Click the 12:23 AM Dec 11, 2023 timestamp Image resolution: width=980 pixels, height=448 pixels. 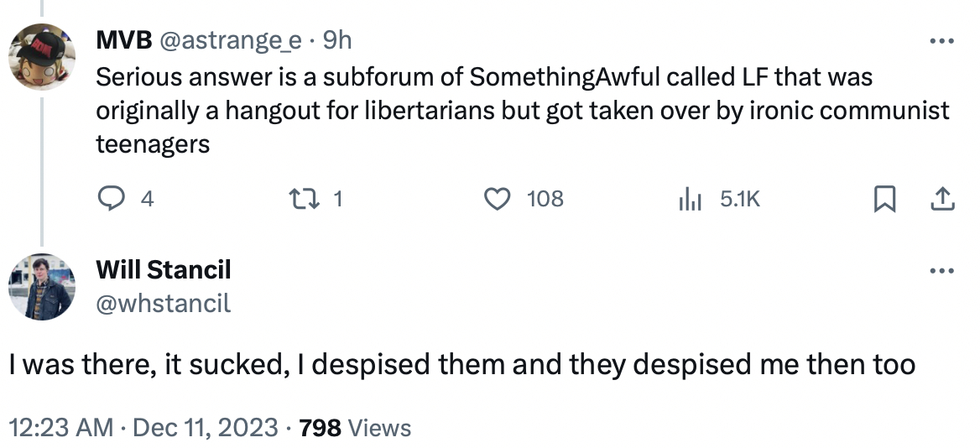click(x=143, y=428)
